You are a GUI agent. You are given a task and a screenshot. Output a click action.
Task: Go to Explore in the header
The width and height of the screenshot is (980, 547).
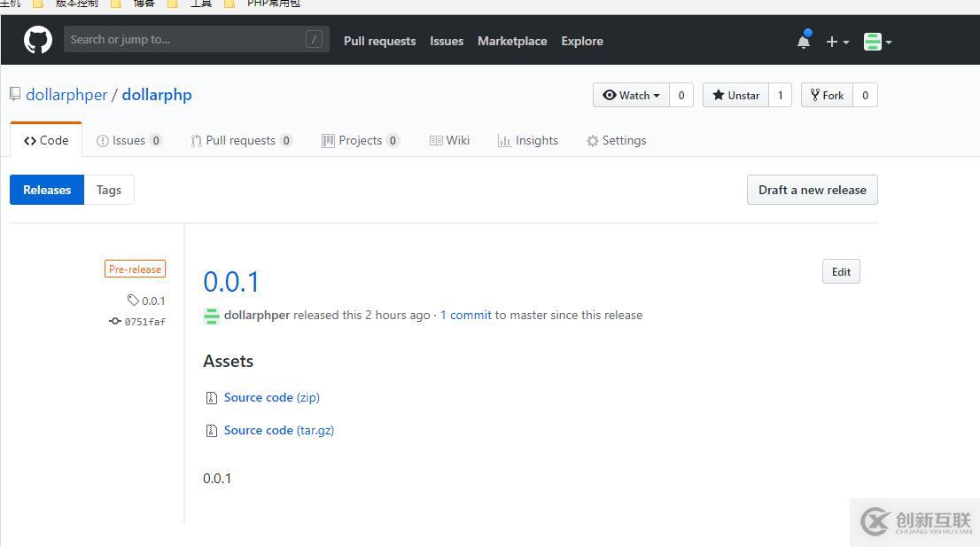point(582,42)
